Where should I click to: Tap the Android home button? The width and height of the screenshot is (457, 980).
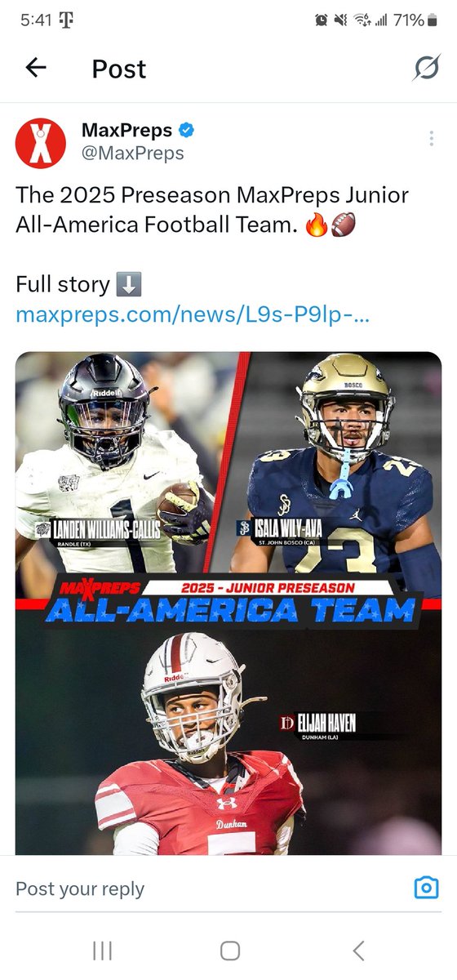pos(230,950)
